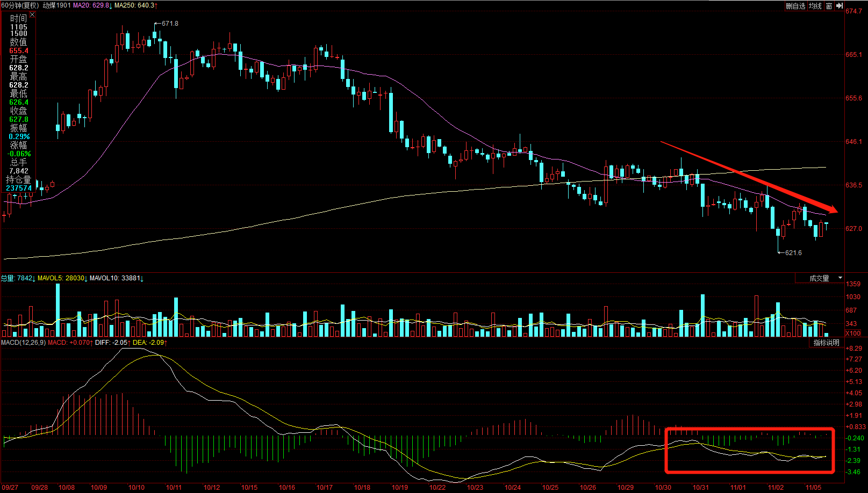Image resolution: width=868 pixels, height=493 pixels.
Task: Click the +8.29 MACD axis label
Action: [x=853, y=349]
